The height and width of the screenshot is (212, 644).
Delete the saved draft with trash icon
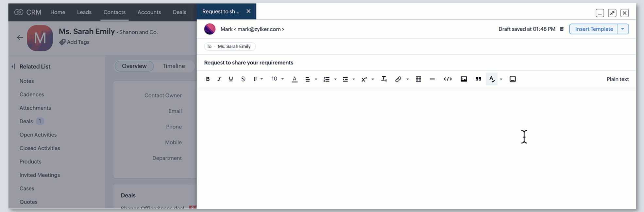click(x=562, y=29)
